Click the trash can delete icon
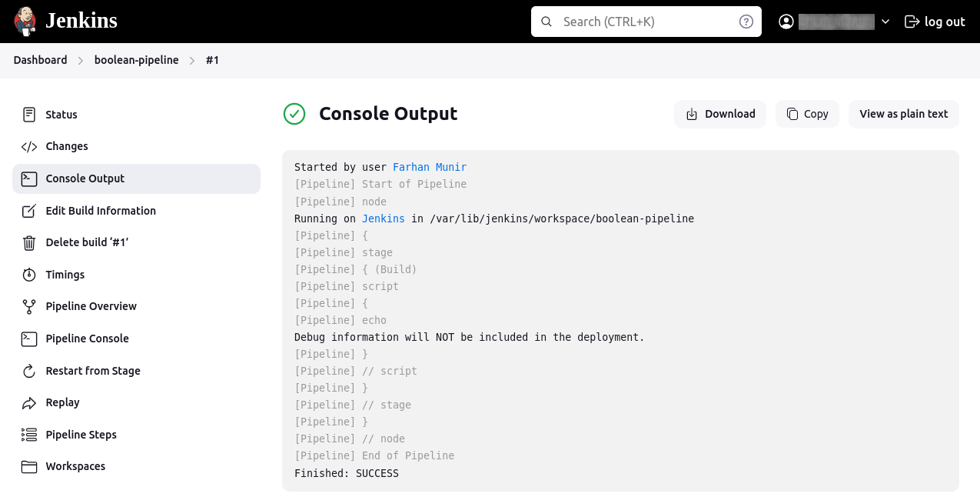Screen dimensions: 980x497 (29, 242)
